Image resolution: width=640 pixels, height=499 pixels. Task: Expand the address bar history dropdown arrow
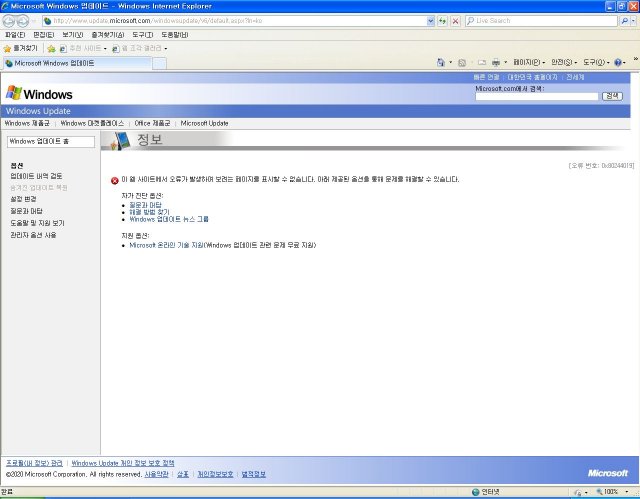[x=431, y=21]
